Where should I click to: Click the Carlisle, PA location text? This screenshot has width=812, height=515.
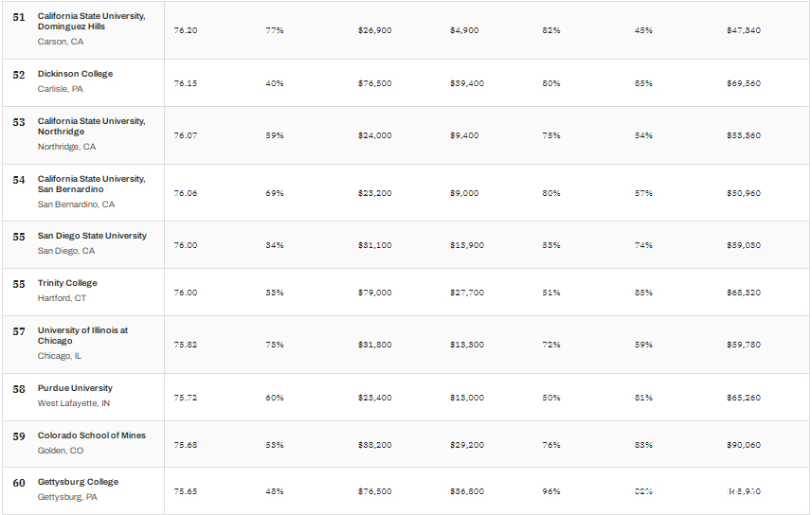click(x=60, y=89)
